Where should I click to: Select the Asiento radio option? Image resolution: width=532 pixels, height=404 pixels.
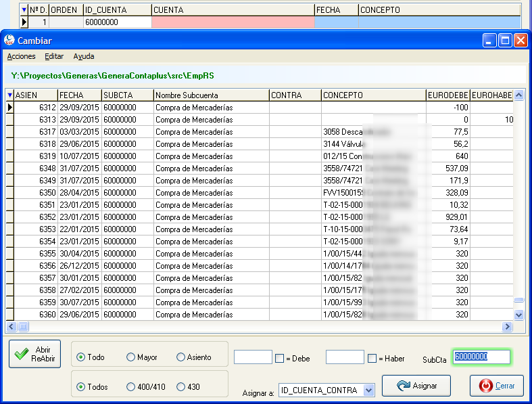point(181,357)
